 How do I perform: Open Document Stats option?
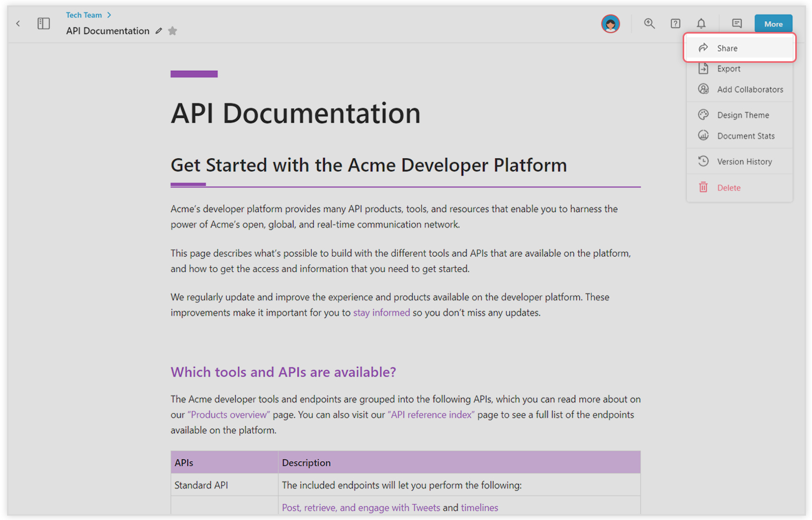[x=739, y=136]
